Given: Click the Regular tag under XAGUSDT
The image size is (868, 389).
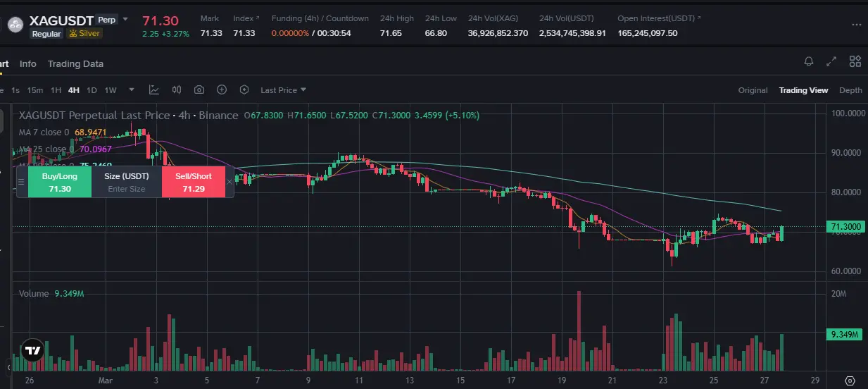Looking at the screenshot, I should tap(46, 33).
